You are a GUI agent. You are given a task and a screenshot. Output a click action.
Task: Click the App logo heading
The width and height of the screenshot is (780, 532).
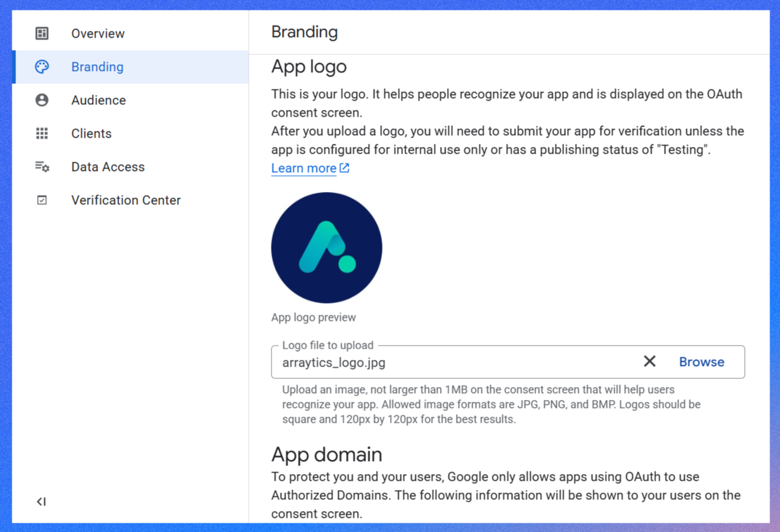pyautogui.click(x=309, y=66)
